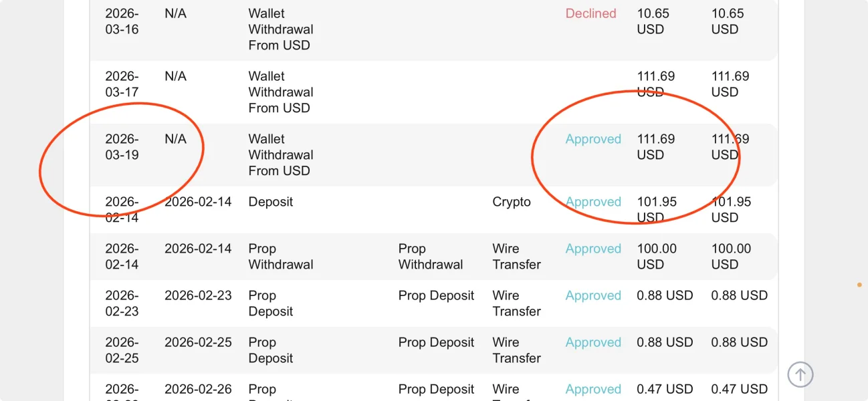
Task: Click the Crypto payment method cell
Action: [512, 202]
